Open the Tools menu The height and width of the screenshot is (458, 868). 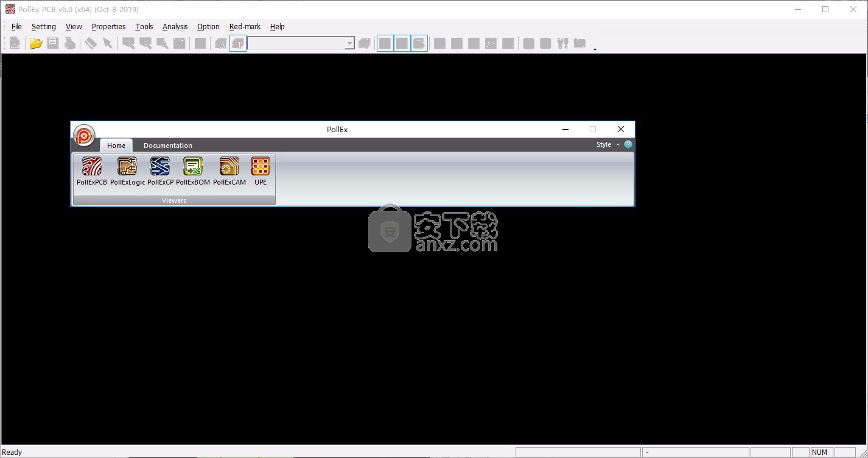point(144,26)
